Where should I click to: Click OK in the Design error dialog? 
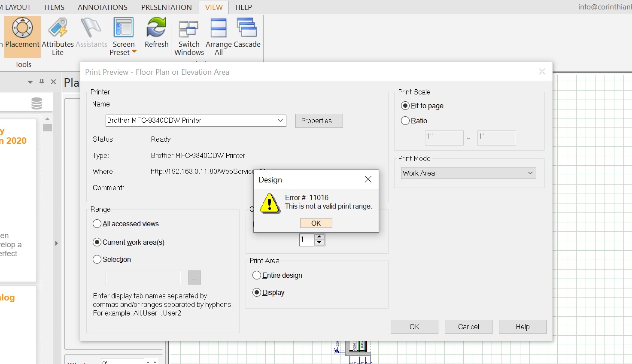(316, 223)
